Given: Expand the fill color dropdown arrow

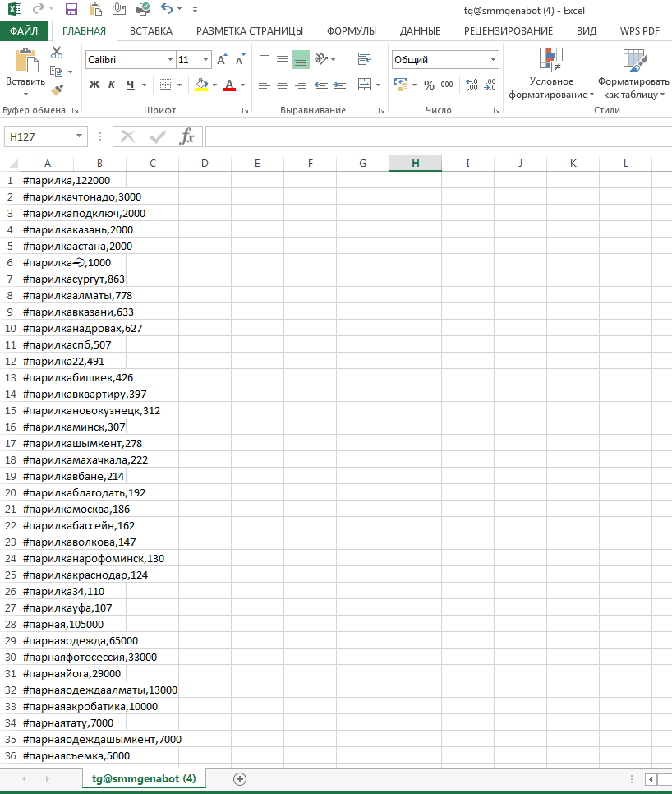Looking at the screenshot, I should pos(215,85).
